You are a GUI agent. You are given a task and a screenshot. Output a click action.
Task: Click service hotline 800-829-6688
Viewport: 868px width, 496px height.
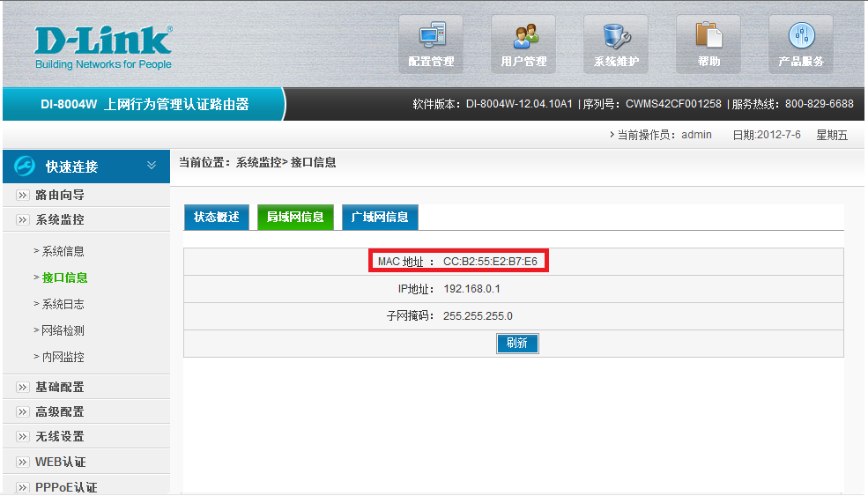coord(820,104)
